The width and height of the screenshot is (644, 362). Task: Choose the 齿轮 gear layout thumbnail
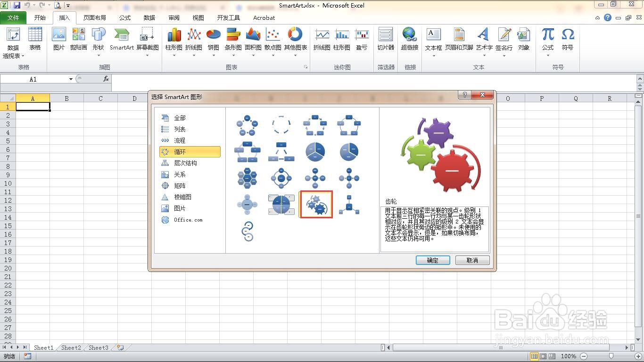pyautogui.click(x=316, y=205)
